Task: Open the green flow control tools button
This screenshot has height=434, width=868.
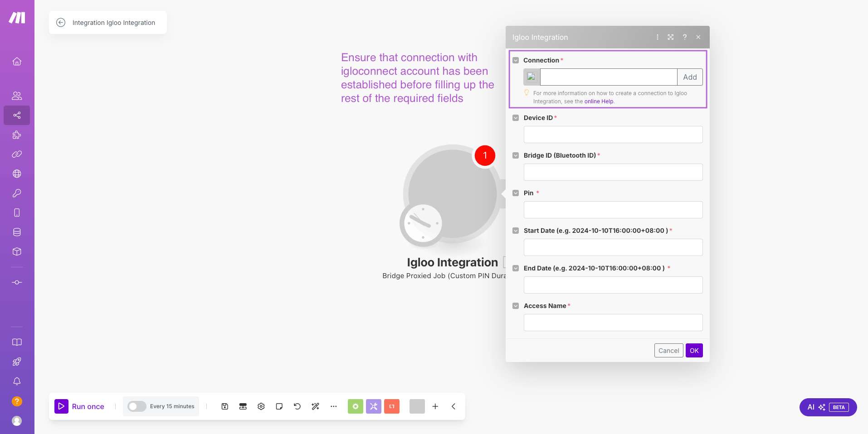Action: [x=356, y=406]
